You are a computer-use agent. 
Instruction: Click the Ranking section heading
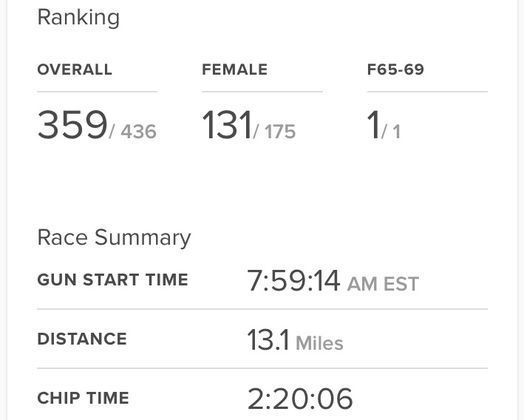coord(78,18)
